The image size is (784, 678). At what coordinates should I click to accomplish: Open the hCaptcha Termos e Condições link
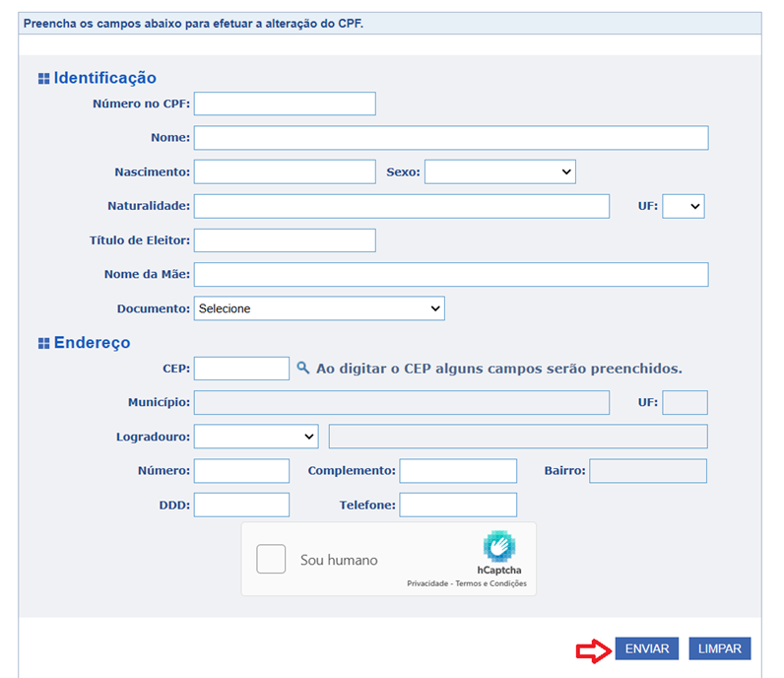[x=491, y=583]
